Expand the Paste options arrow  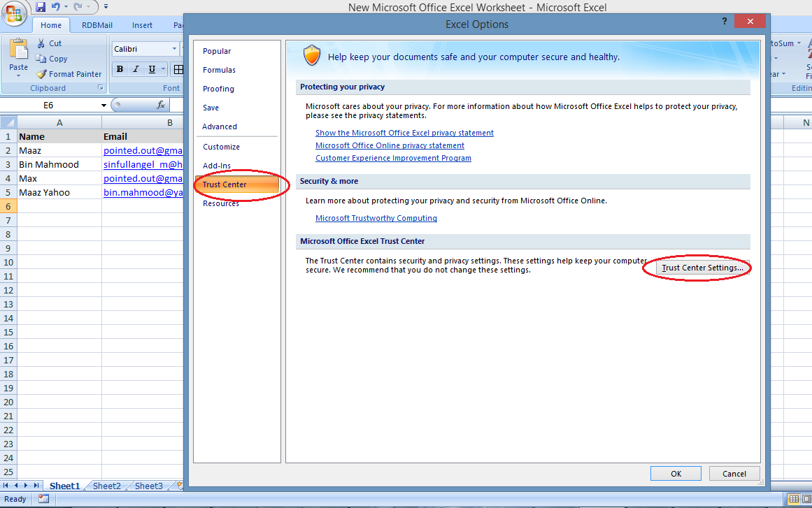click(x=19, y=76)
